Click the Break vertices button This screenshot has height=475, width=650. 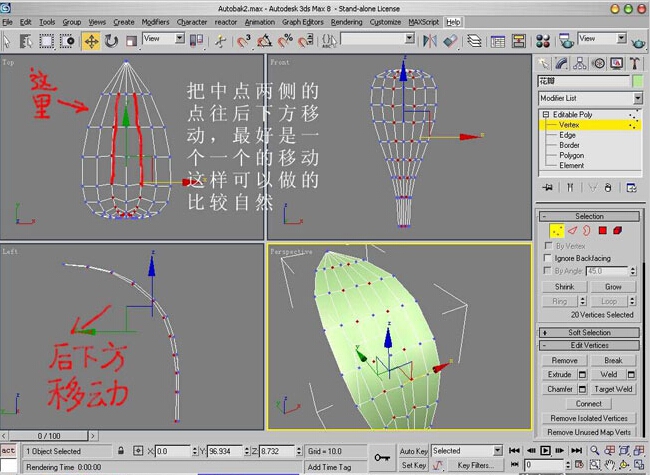point(613,360)
